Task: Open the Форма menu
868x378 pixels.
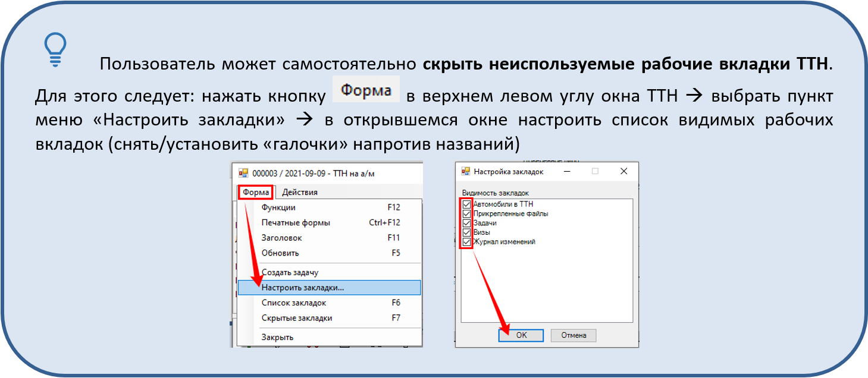Action: click(256, 192)
